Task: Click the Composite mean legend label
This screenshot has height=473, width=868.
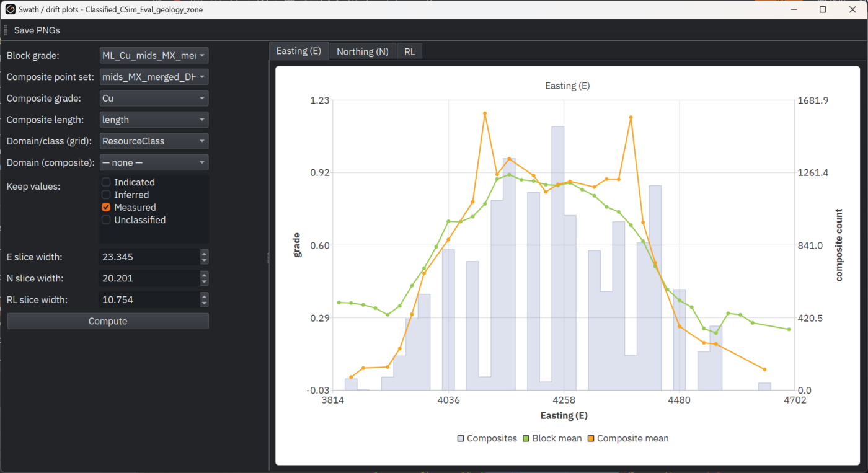Action: (633, 439)
